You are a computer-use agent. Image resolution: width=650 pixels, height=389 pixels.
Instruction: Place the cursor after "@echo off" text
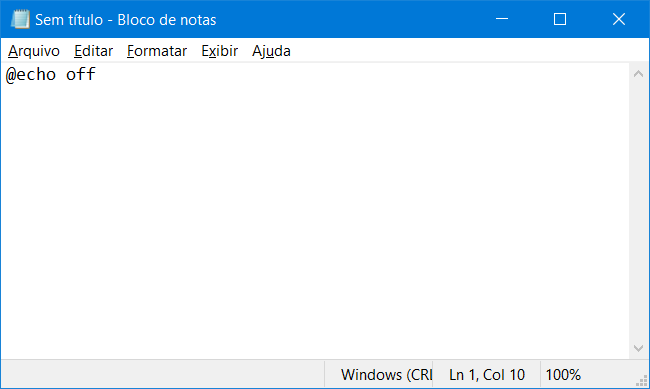click(97, 75)
